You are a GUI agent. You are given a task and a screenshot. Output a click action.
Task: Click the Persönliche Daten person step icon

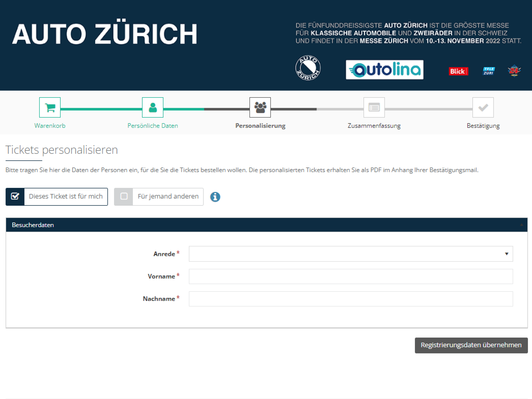(153, 107)
